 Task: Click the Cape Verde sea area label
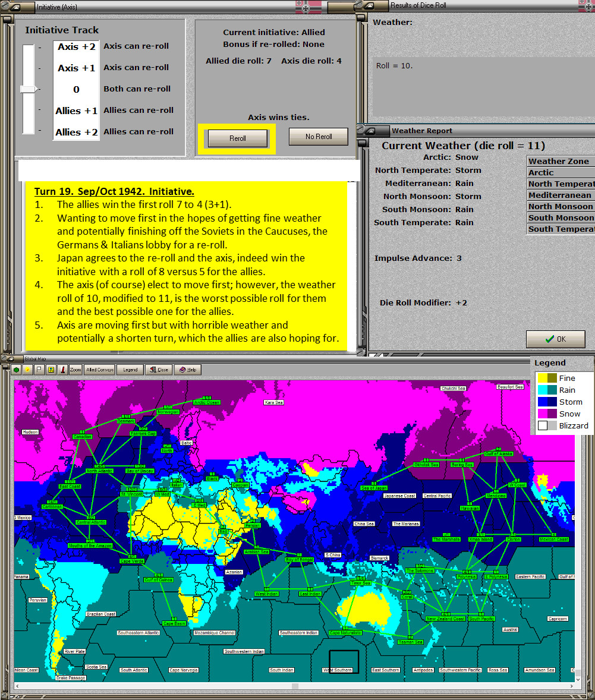pyautogui.click(x=132, y=561)
